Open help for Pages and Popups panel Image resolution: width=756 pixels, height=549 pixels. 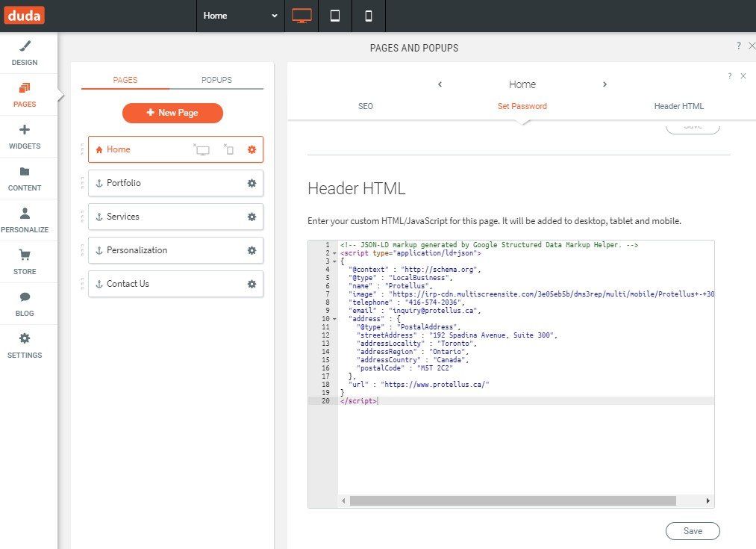[738, 46]
